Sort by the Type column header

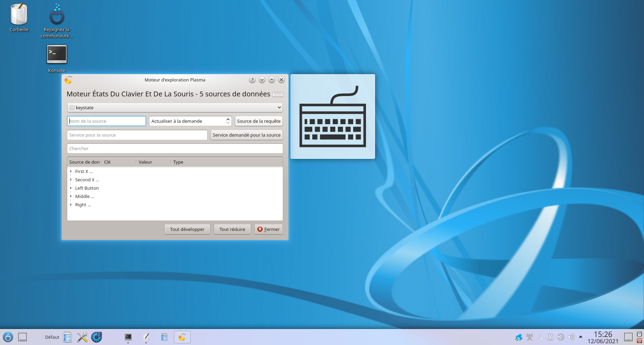coord(227,162)
